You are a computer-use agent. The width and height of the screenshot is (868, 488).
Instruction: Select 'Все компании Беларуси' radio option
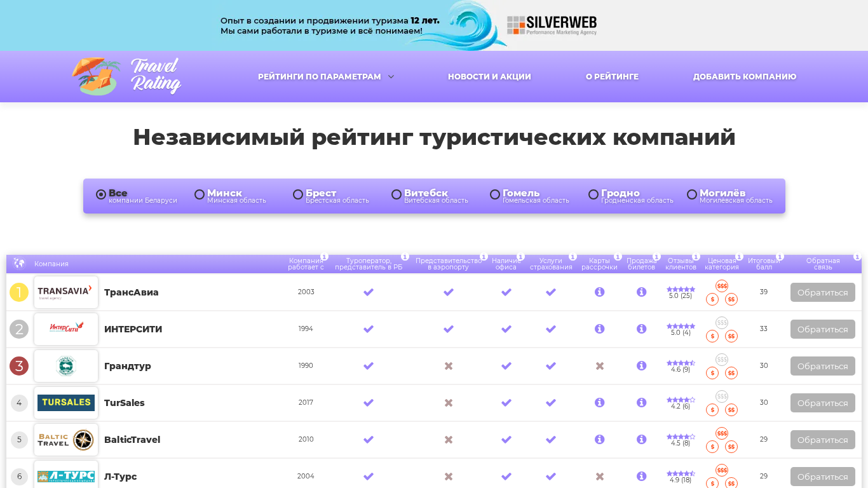pos(101,194)
